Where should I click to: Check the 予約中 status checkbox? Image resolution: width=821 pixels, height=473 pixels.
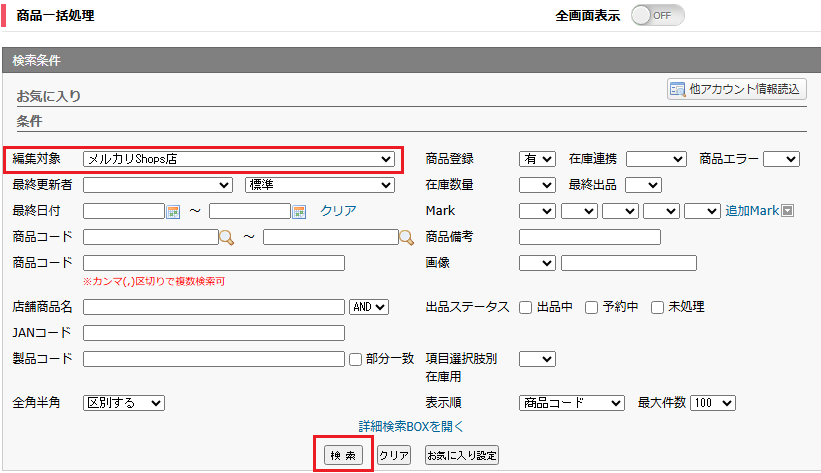tap(592, 307)
